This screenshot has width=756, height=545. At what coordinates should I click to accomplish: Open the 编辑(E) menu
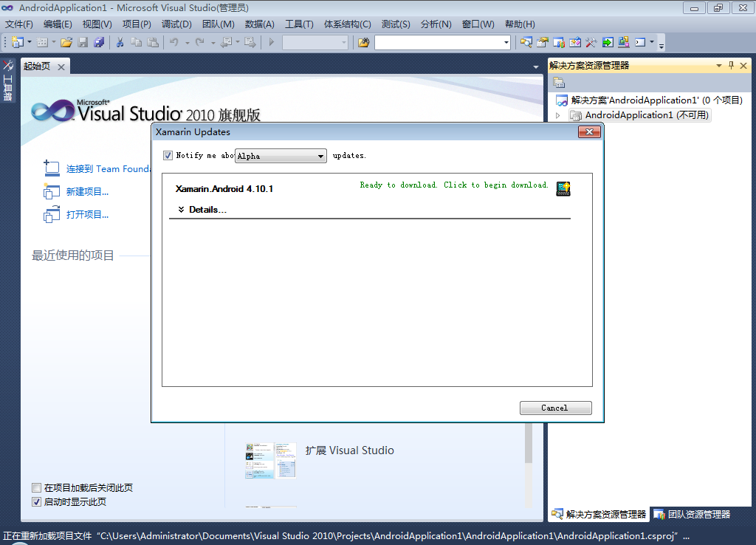coord(58,24)
